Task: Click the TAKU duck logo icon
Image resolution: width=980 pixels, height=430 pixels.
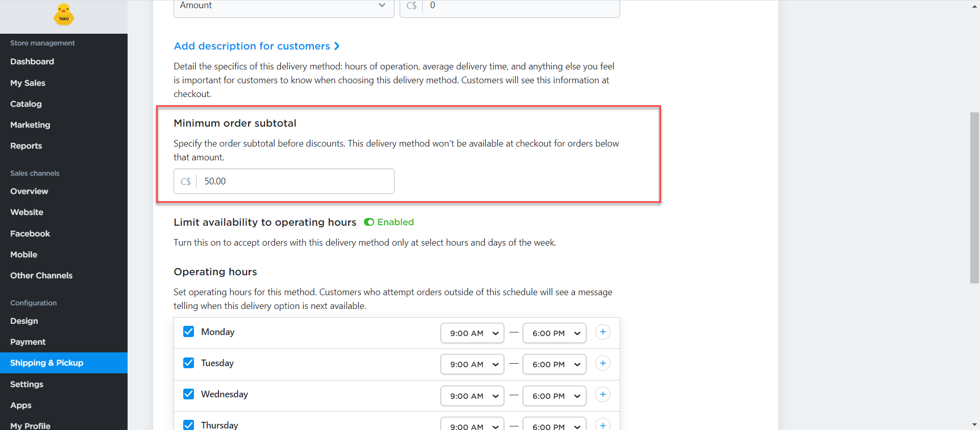Action: point(64,15)
